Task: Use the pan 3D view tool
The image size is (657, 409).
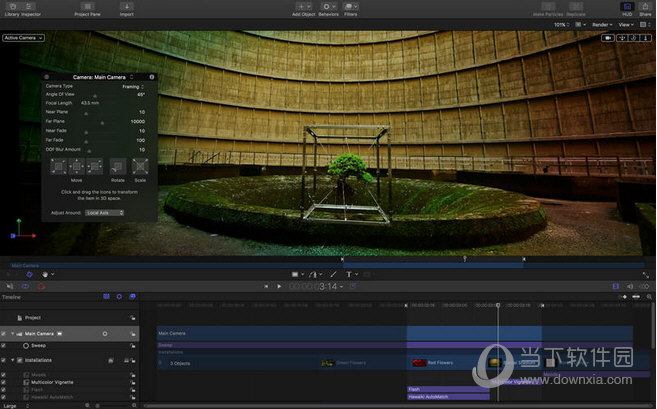Action: [x=623, y=38]
